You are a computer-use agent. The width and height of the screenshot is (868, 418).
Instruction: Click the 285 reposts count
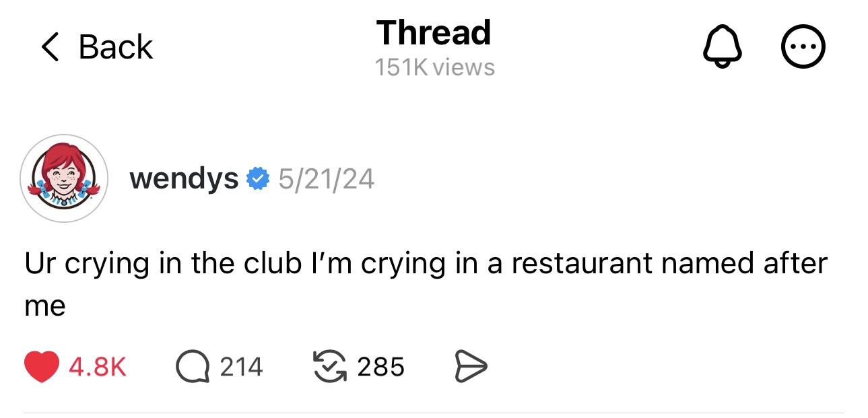(380, 367)
